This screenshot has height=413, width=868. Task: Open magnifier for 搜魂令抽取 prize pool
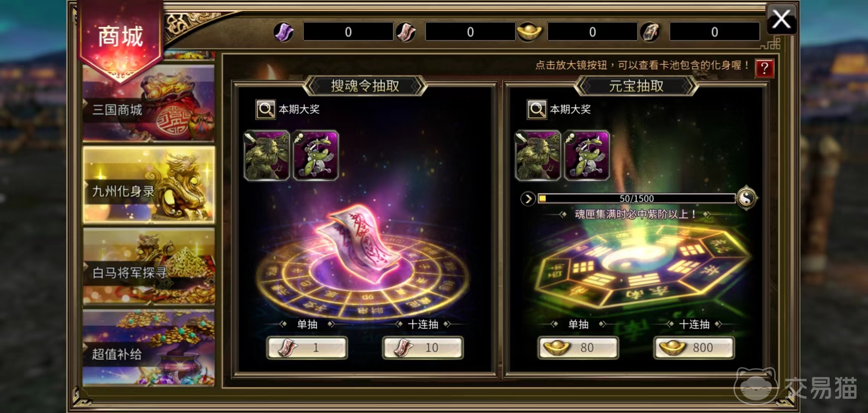point(266,110)
